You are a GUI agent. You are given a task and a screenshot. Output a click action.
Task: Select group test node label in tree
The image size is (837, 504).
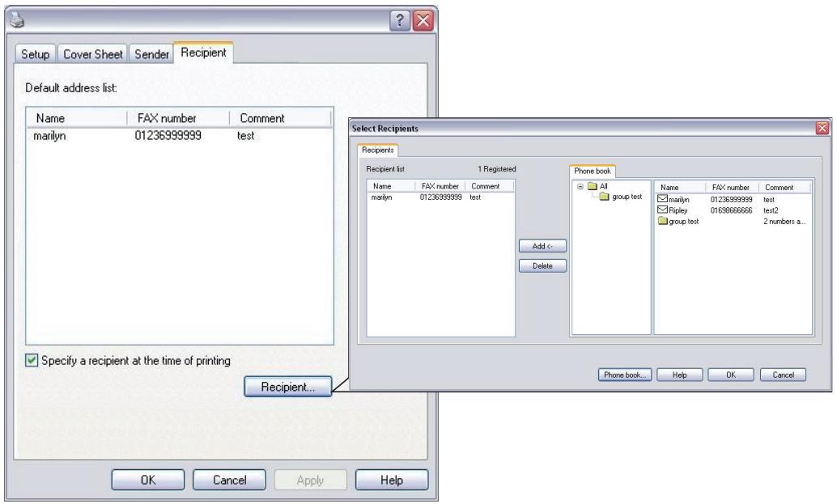[627, 197]
